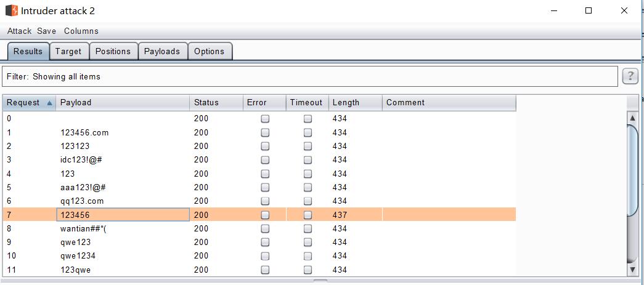Toggle Error checkbox for request 0
Screen dimensions: 644x285
coord(265,119)
